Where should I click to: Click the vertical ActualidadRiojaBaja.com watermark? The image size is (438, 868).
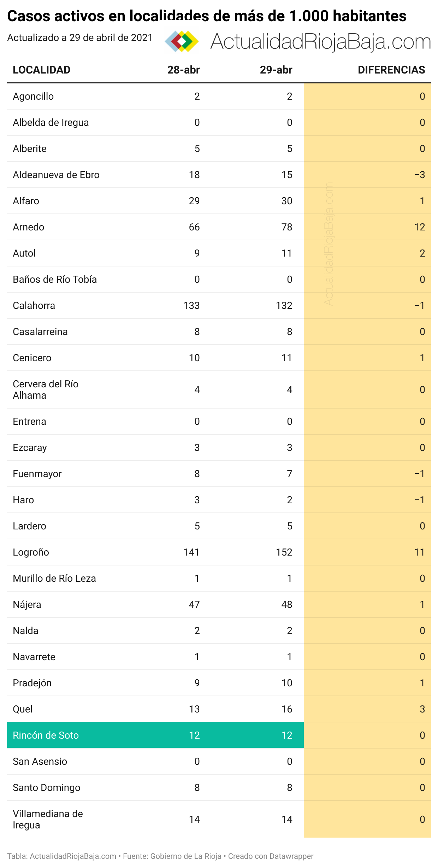click(328, 244)
